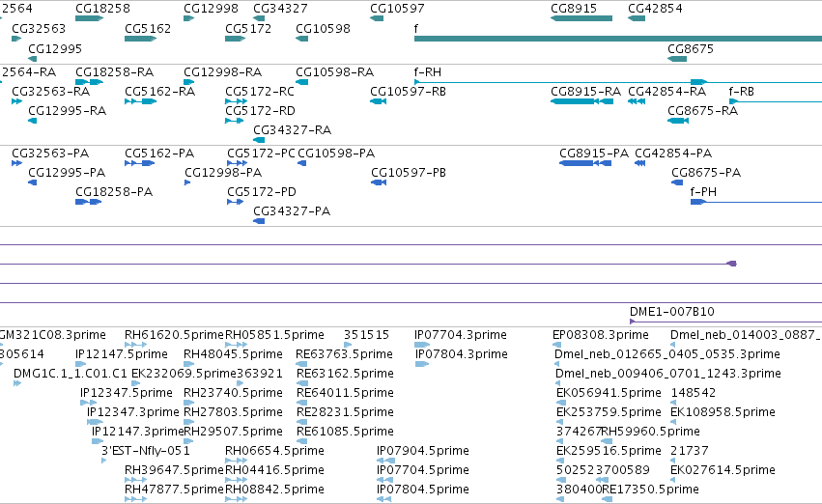Open transcript CG32563-RA
This screenshot has height=504, width=822.
pyautogui.click(x=51, y=92)
